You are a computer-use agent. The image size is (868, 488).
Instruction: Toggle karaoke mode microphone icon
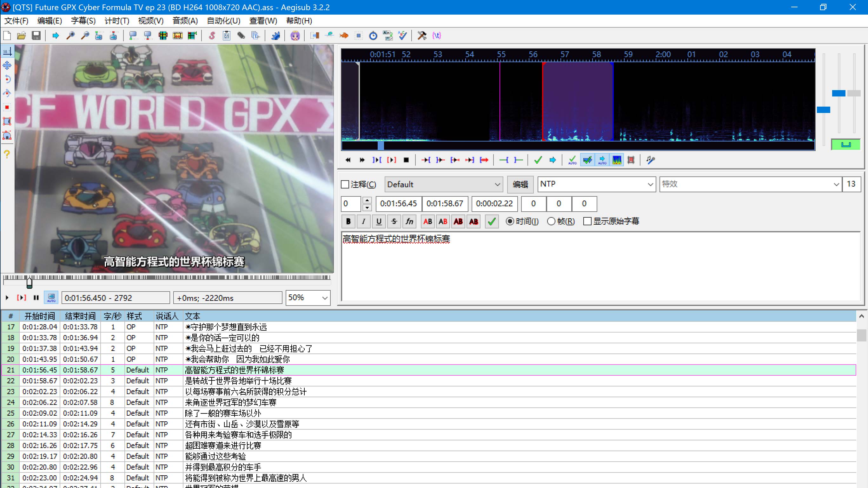pos(651,160)
